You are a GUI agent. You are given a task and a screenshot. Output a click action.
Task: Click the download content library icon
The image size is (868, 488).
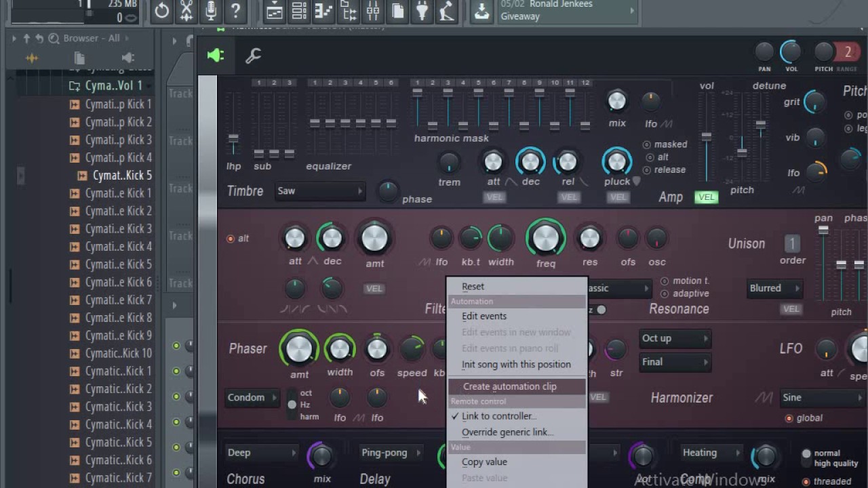click(481, 12)
